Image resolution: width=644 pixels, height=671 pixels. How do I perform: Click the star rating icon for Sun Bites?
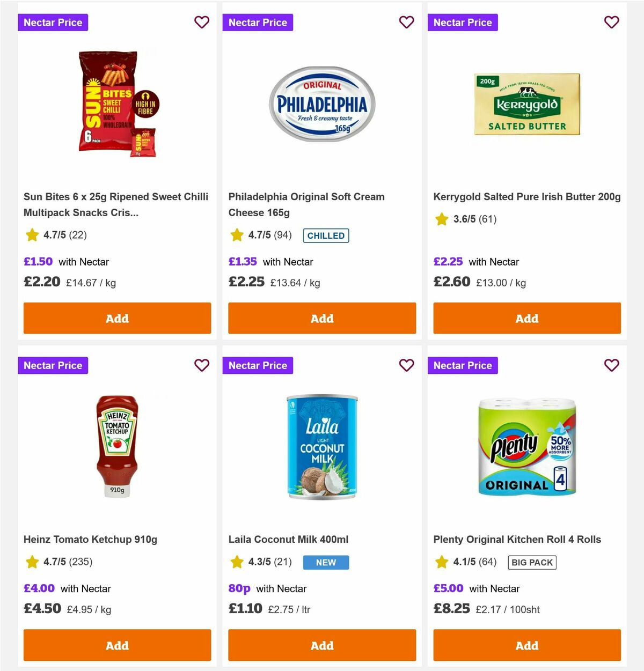click(32, 235)
